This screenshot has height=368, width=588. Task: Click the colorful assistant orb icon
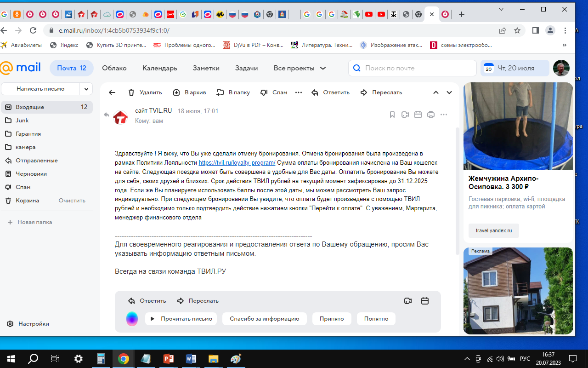tap(132, 319)
